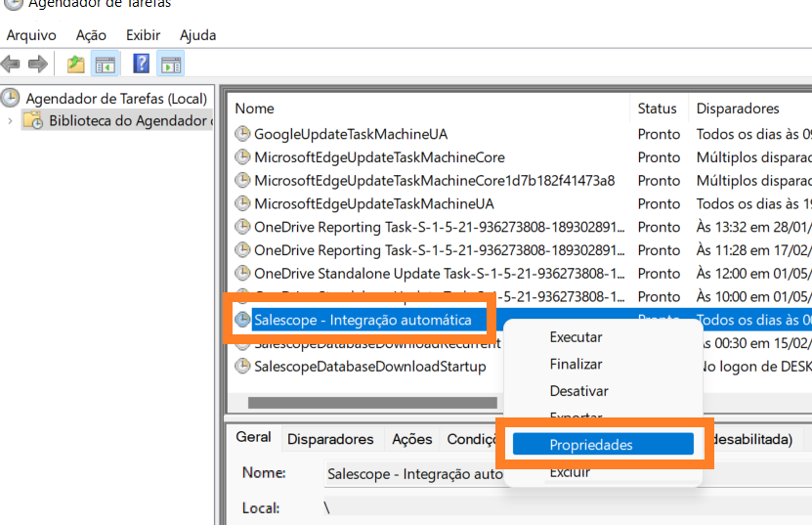Select the OneDrive Reporting Task with 13:32 trigger
The width and height of the screenshot is (812, 525).
[439, 227]
